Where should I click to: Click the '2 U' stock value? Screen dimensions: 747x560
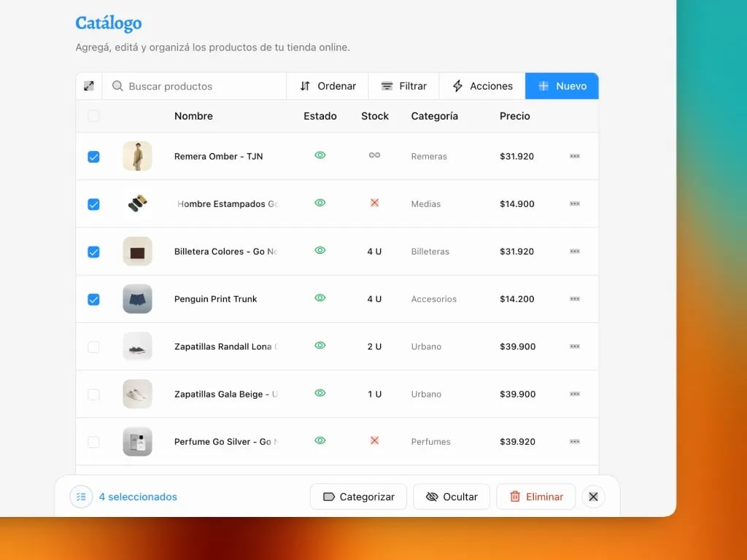374,346
